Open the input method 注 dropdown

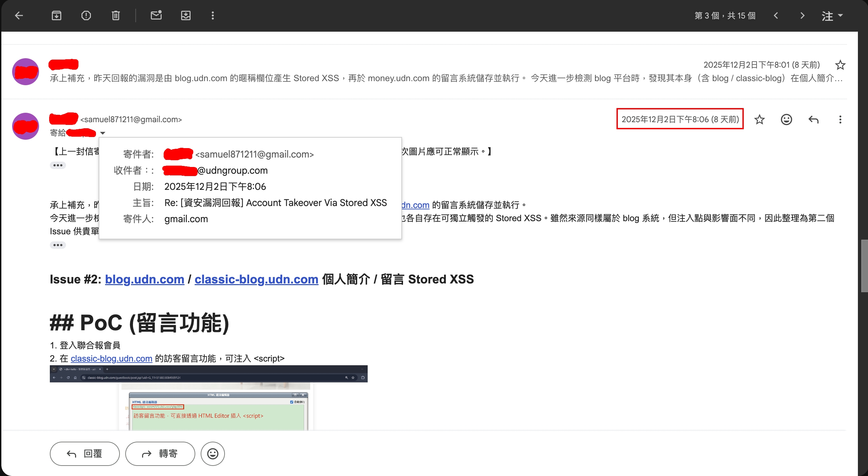coord(832,15)
